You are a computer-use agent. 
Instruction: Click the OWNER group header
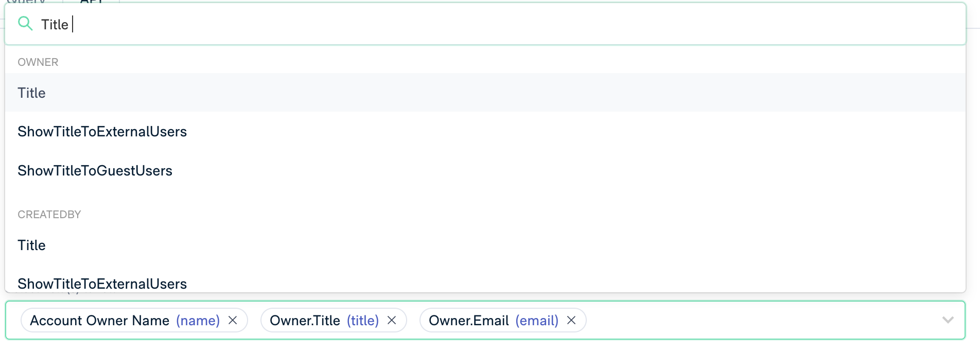pyautogui.click(x=38, y=62)
